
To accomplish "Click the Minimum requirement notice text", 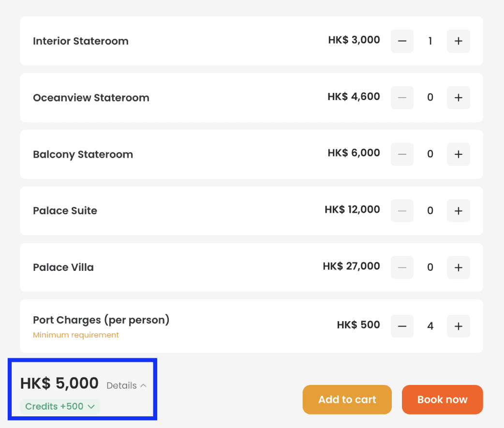I will 76,335.
